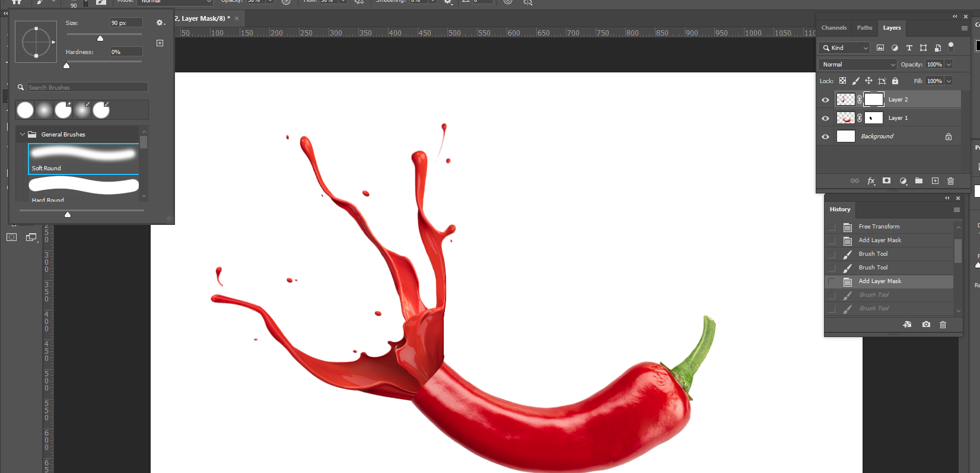Lock all attributes of the layer
This screenshot has width=980, height=473.
tap(895, 81)
